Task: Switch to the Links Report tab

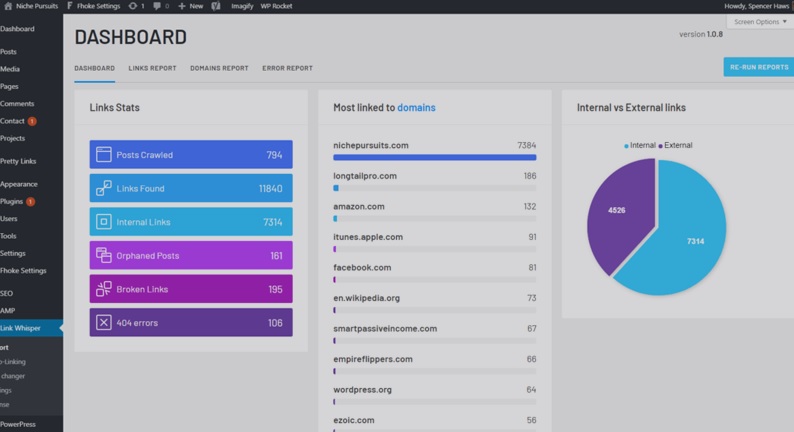Action: pos(152,68)
